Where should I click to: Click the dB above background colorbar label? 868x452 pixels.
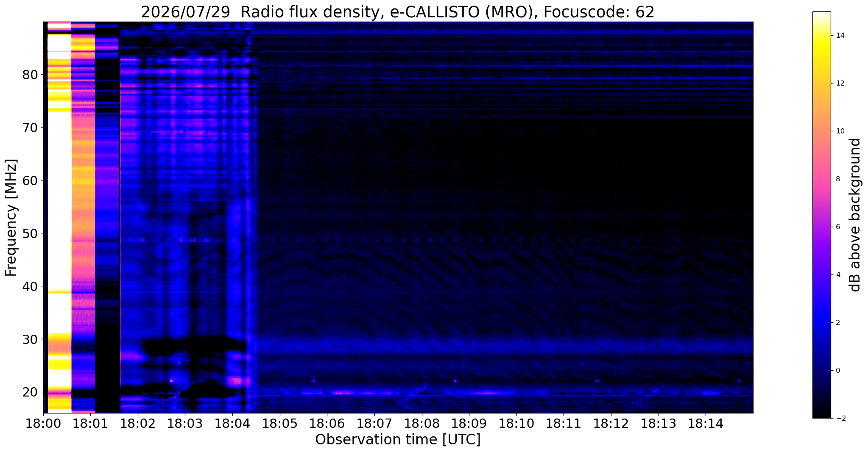(855, 215)
